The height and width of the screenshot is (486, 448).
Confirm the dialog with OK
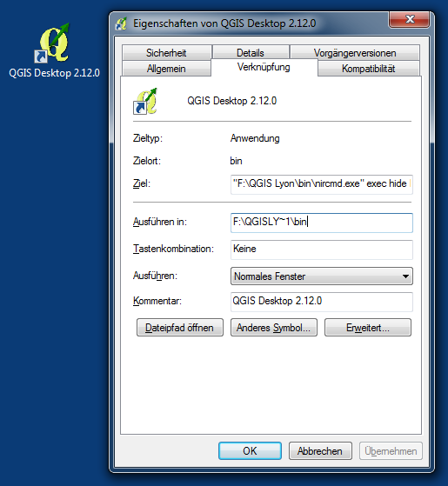(x=250, y=451)
